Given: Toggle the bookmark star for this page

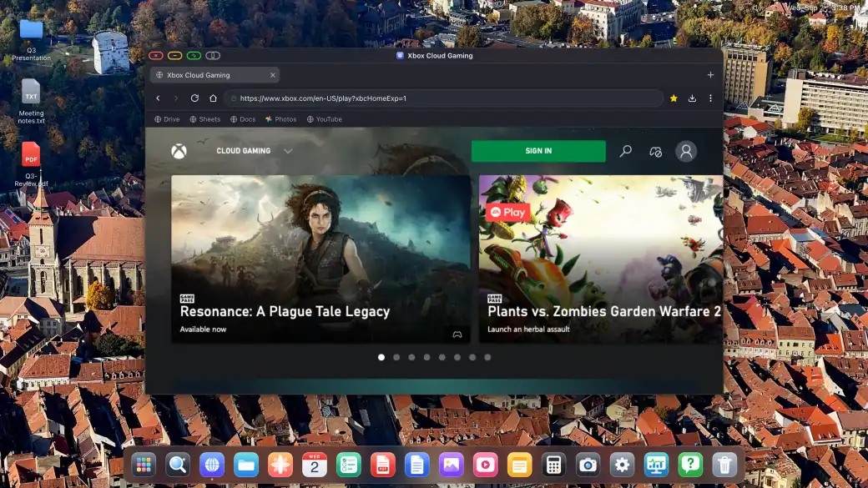Looking at the screenshot, I should [674, 98].
